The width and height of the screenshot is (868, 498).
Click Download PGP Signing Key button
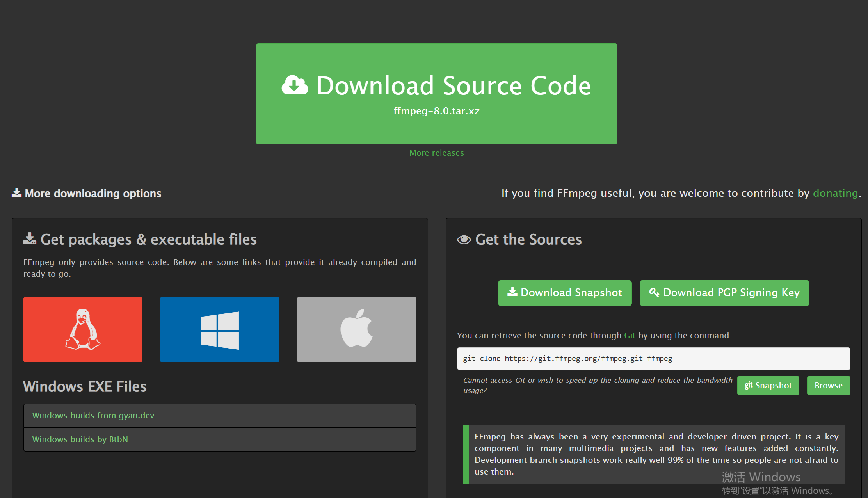coord(724,293)
